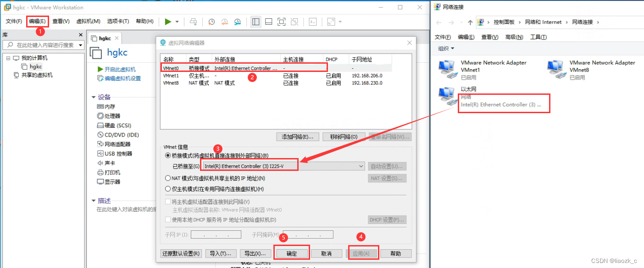Click the USB 控制器 device icon
The height and width of the screenshot is (268, 644).
100,153
